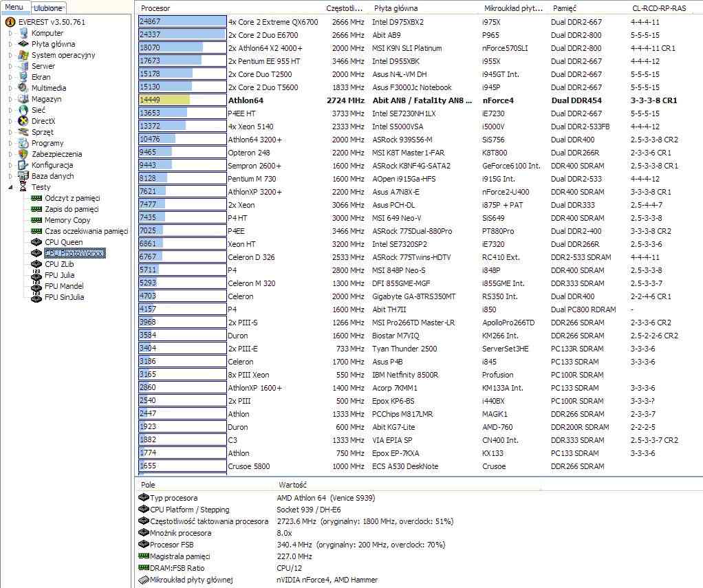Click the Testy hourglass icon
703x588 pixels.
[x=23, y=187]
